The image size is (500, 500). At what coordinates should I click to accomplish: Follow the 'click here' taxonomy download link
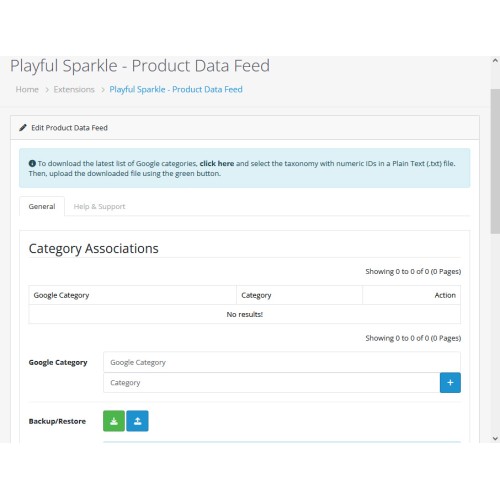point(217,163)
